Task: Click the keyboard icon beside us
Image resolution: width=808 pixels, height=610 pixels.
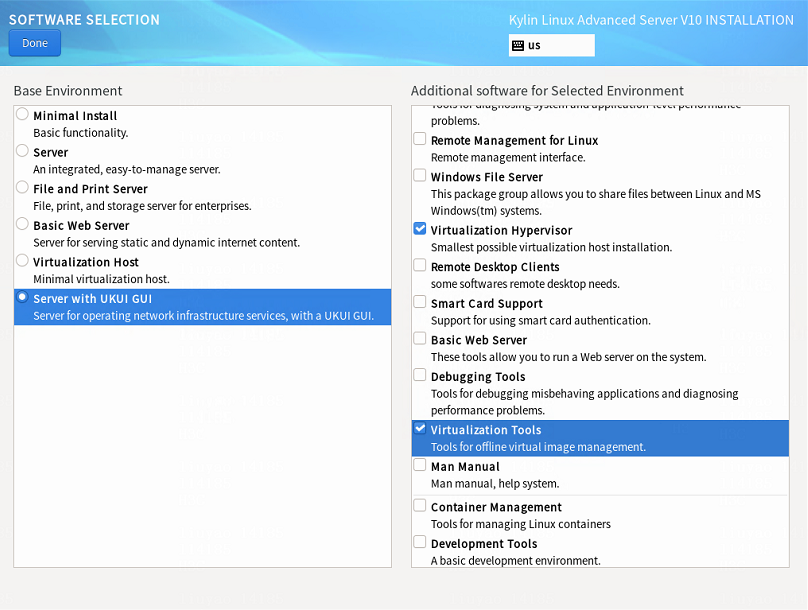Action: 517,45
